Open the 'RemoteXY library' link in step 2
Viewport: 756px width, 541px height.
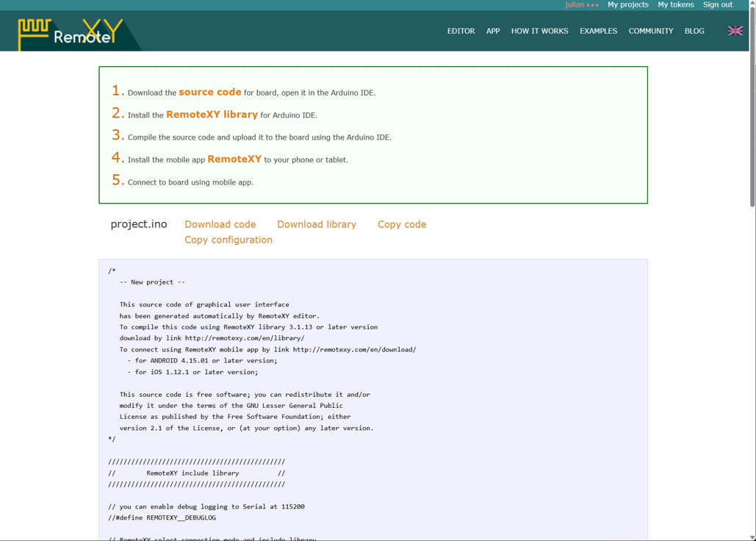[212, 114]
